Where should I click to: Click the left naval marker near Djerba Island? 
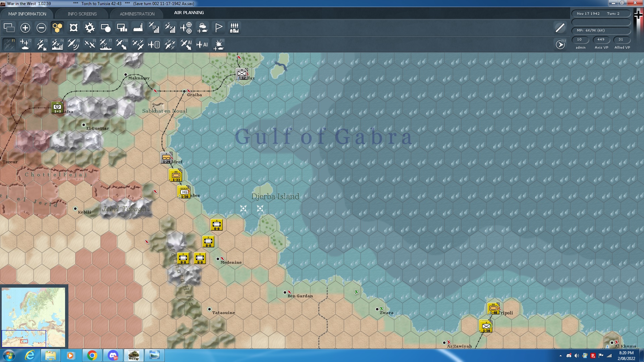(244, 208)
